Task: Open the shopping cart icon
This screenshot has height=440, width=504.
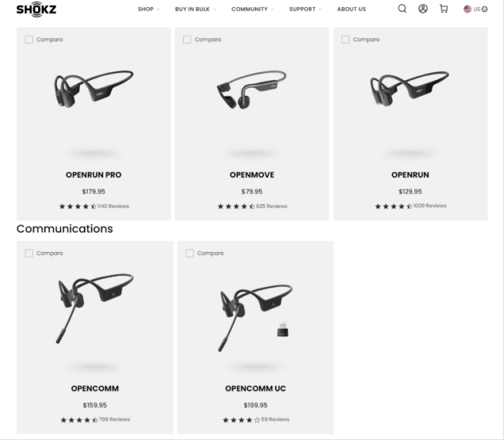Action: pyautogui.click(x=443, y=9)
